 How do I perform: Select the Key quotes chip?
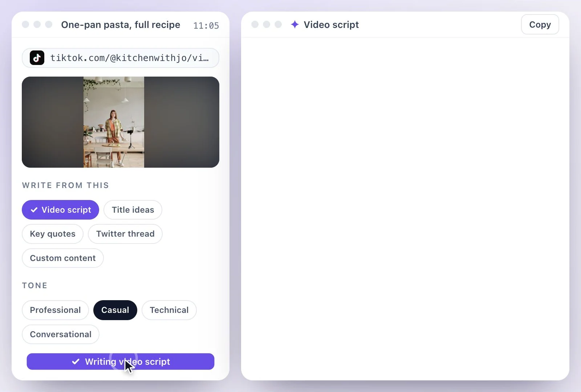point(53,234)
